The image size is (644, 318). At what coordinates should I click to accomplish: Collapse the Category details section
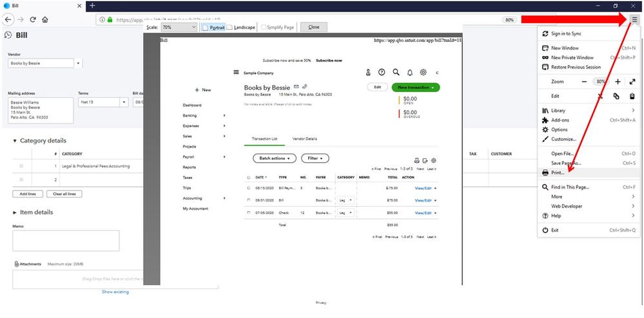pos(15,141)
